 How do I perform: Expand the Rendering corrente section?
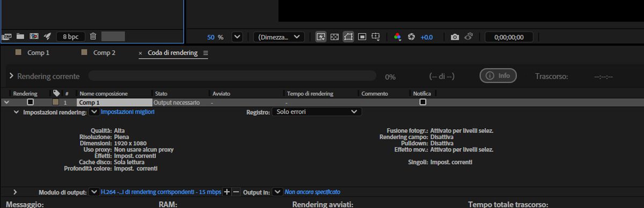[11, 76]
